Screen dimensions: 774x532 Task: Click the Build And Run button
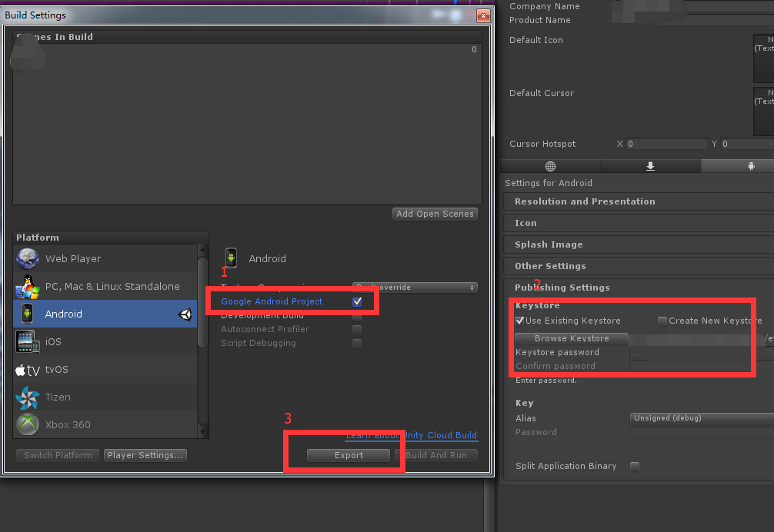(436, 455)
